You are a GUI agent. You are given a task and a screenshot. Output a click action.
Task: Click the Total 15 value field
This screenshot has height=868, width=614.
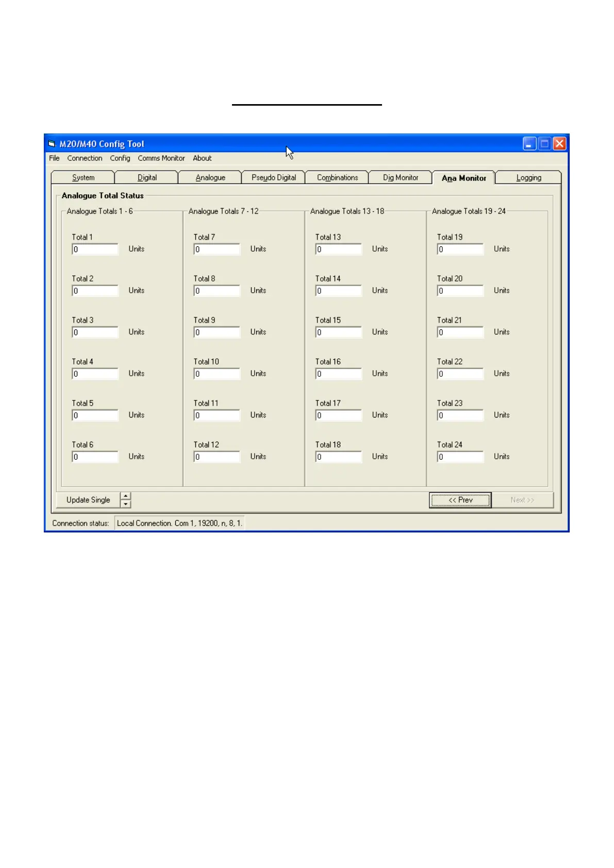[338, 332]
